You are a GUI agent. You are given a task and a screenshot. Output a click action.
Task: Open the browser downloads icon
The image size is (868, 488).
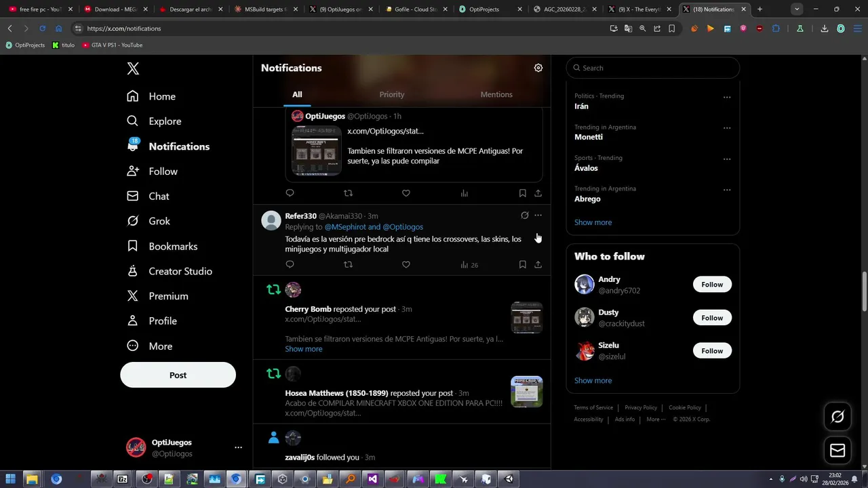coord(825,28)
